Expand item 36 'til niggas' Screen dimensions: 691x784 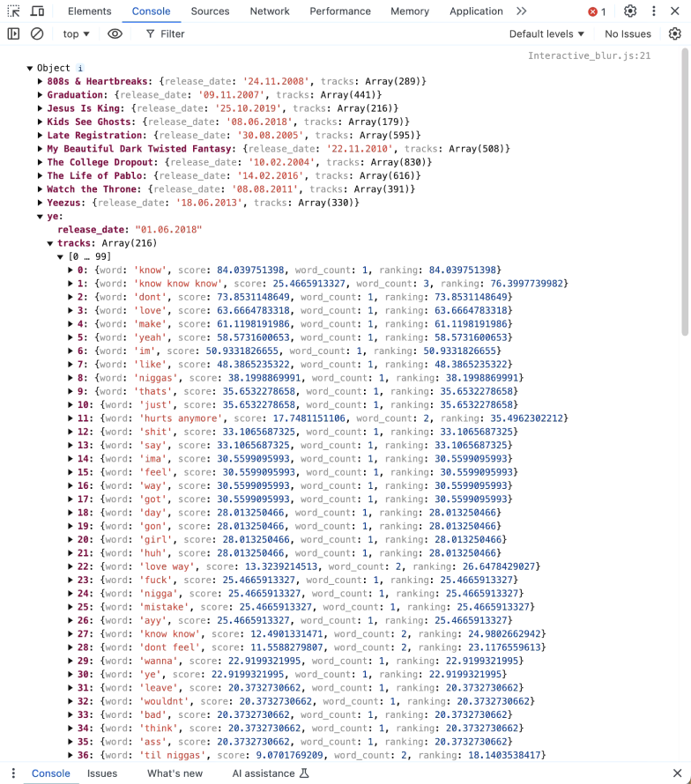coord(71,756)
